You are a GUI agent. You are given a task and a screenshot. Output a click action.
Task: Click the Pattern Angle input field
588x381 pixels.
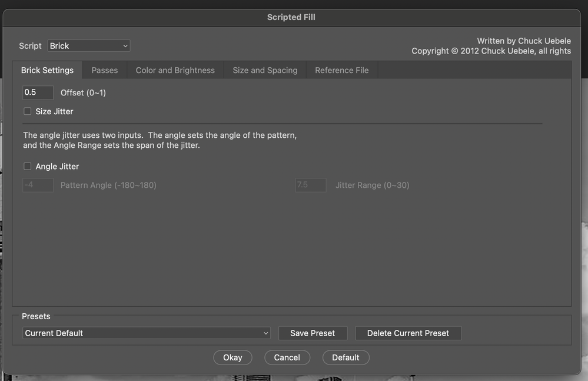point(38,184)
